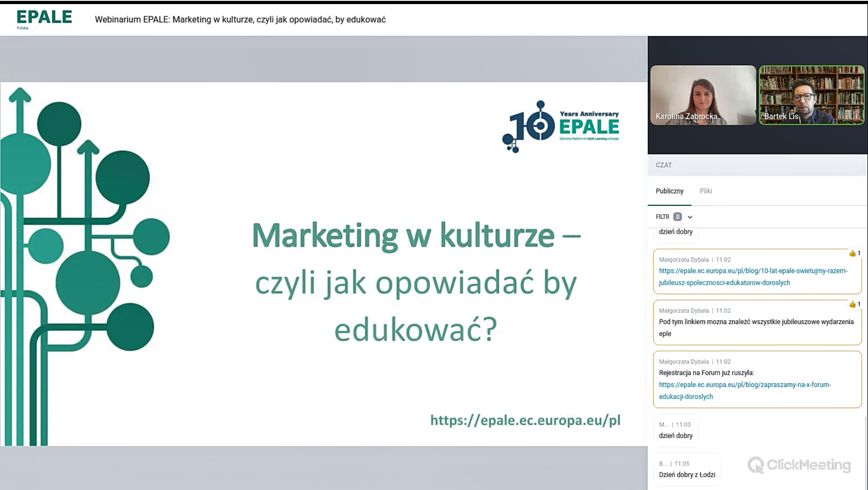Click the epale.ec.europa.eu/pl link on the slide
Screen dimensions: 868x490
pos(525,420)
